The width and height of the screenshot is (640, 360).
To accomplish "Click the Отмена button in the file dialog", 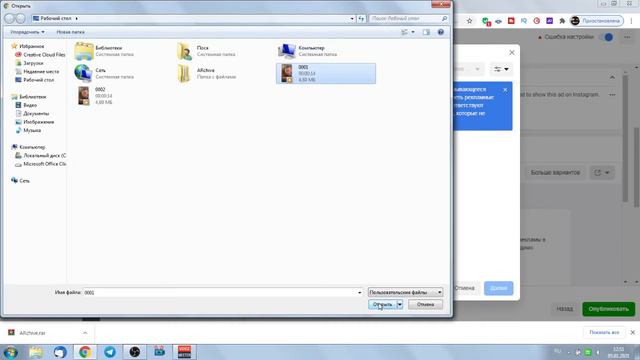I will click(425, 304).
